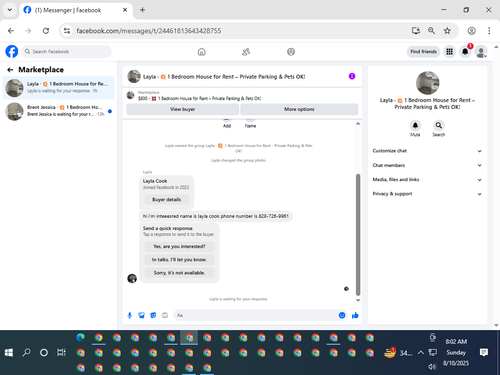
Task: Go back from Marketplace chats
Action: 10,70
